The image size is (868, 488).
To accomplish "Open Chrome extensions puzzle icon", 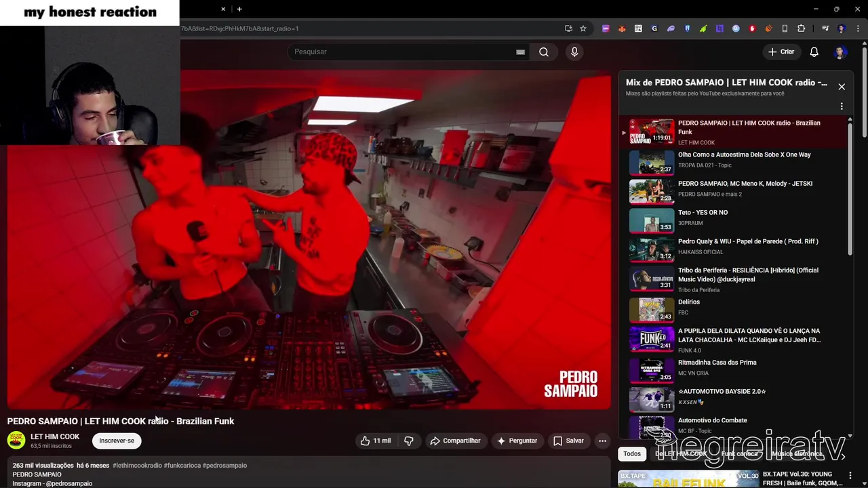I will [801, 28].
